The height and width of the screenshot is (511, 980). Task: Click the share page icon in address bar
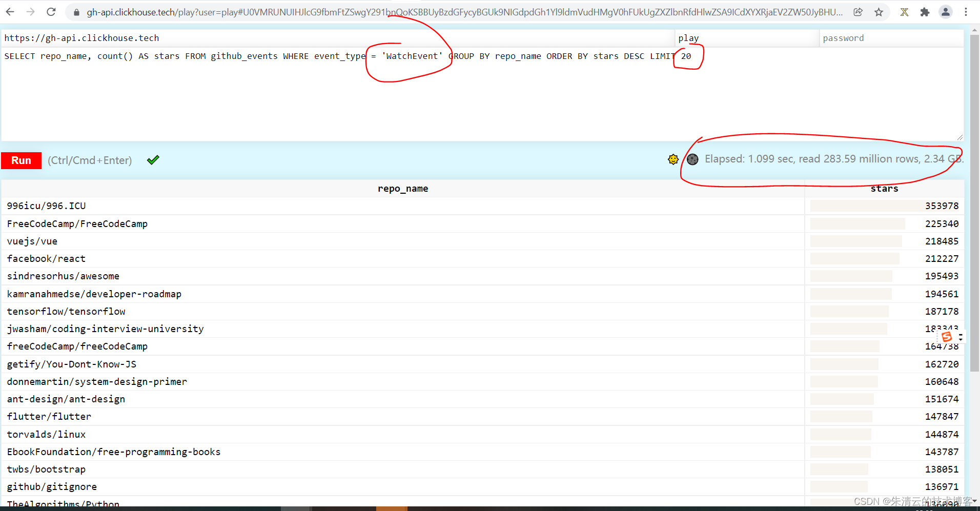(858, 12)
